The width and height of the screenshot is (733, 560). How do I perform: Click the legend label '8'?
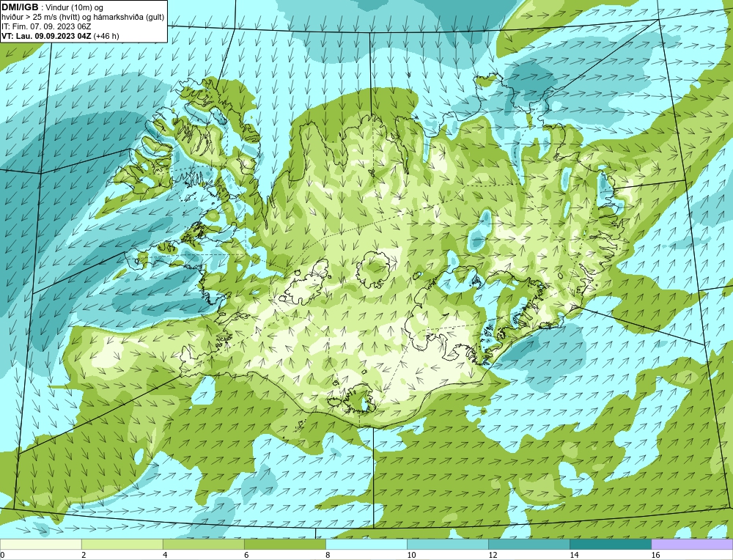coord(328,555)
